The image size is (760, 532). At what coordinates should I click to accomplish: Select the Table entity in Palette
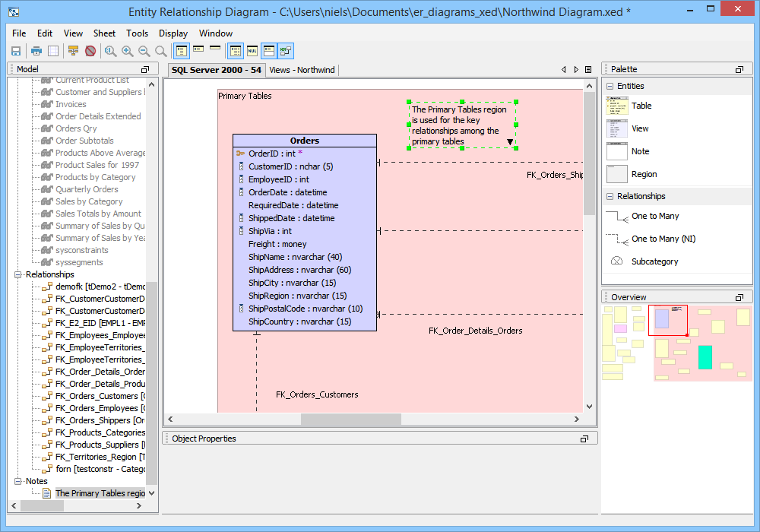641,106
